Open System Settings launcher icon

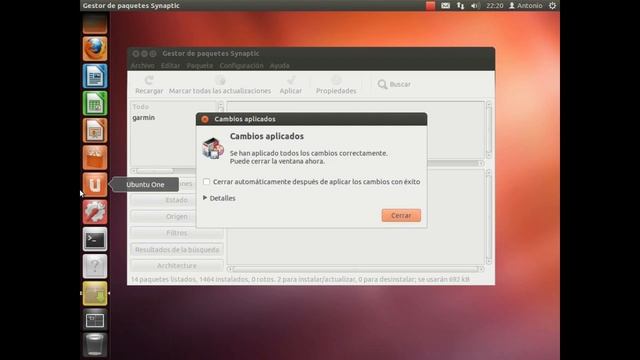(95, 212)
